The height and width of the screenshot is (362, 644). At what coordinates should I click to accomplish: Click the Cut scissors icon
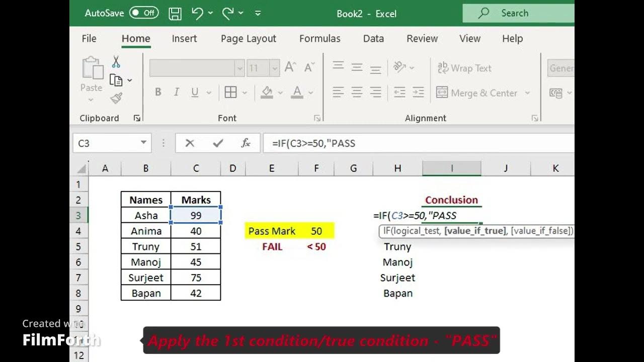click(116, 62)
